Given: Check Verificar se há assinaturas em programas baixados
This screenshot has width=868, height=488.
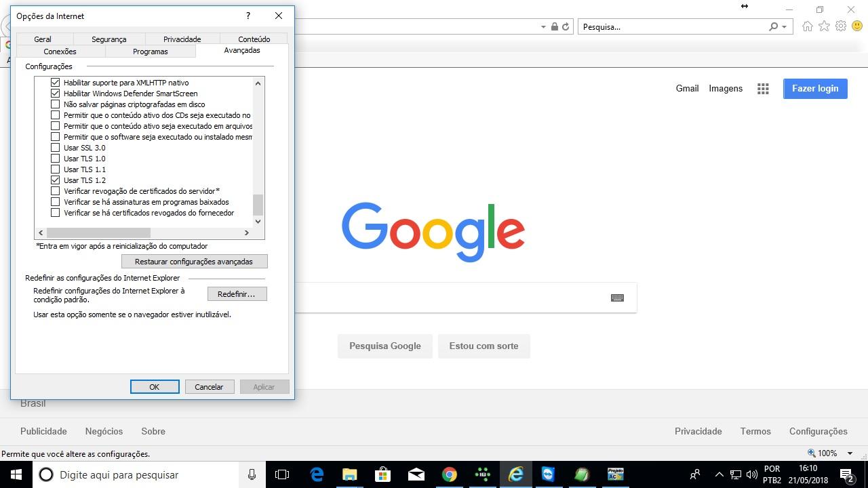Looking at the screenshot, I should pyautogui.click(x=56, y=202).
